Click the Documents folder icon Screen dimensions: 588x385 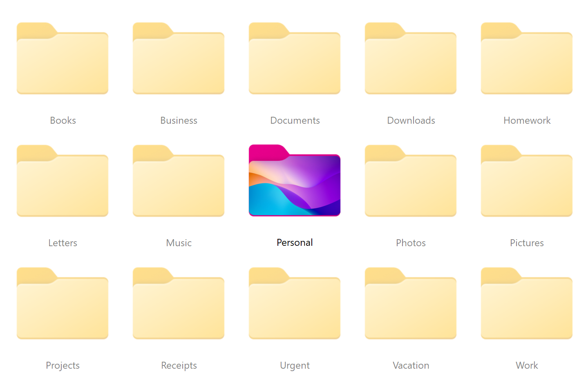295,58
